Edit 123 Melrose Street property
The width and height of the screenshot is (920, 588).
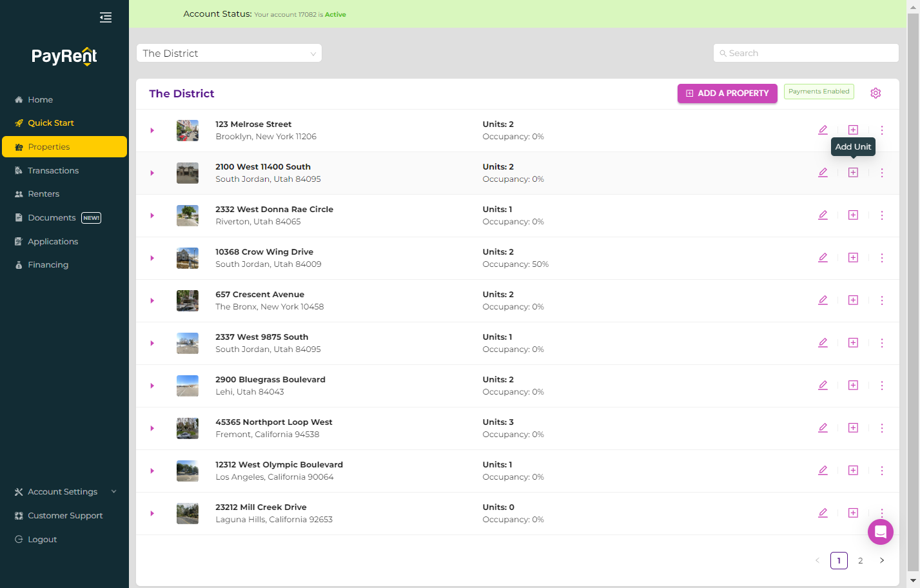point(823,130)
